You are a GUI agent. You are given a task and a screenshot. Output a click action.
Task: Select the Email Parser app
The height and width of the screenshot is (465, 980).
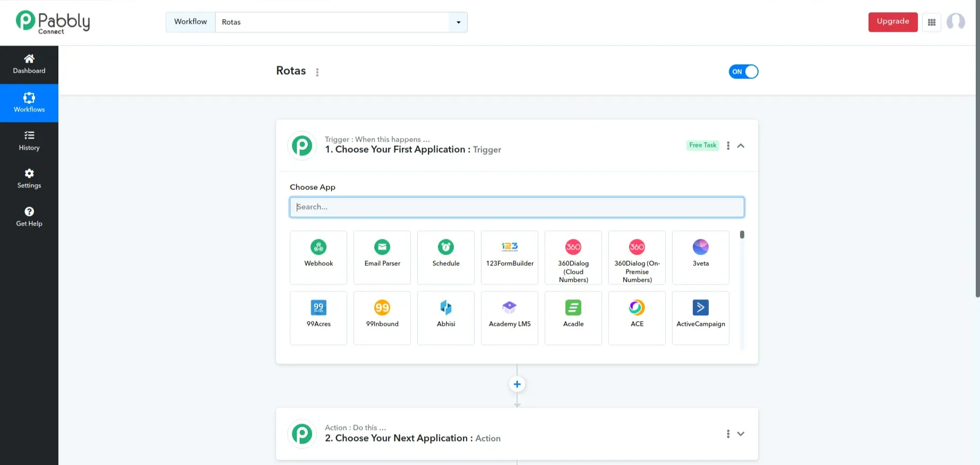pyautogui.click(x=382, y=257)
